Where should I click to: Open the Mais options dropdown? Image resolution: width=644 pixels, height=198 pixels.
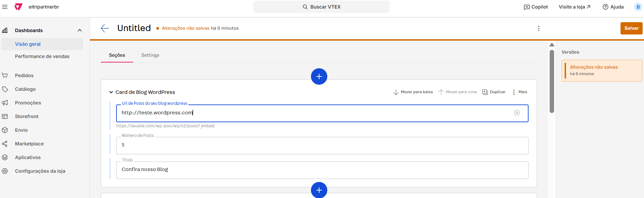pyautogui.click(x=520, y=92)
